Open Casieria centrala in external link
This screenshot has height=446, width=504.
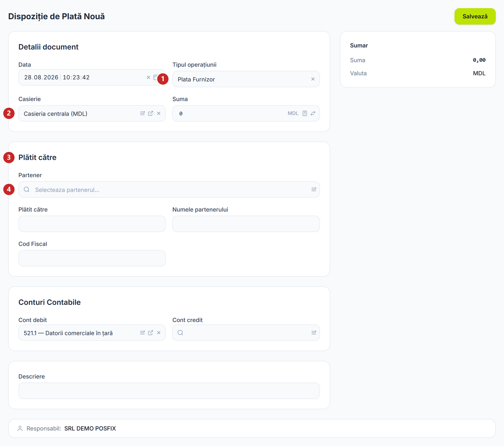click(151, 113)
